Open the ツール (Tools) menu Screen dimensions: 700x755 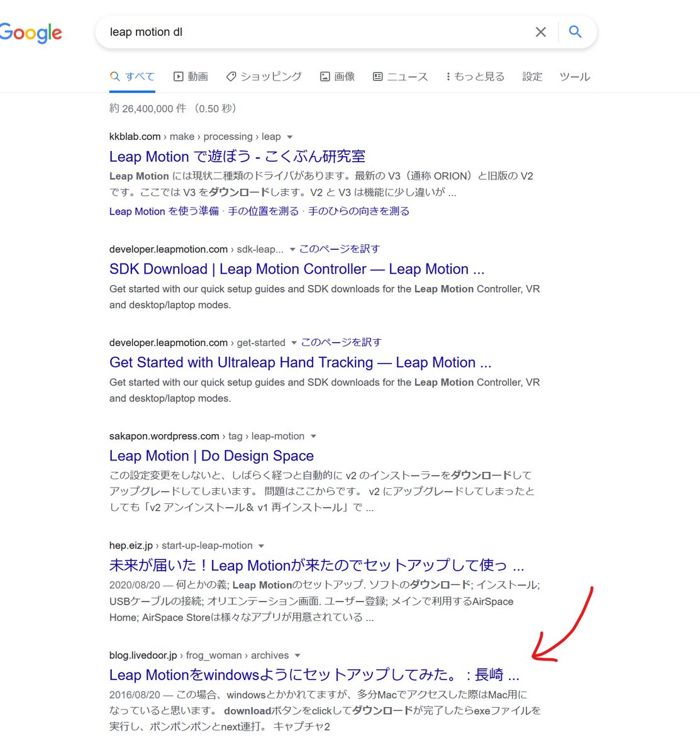(x=574, y=76)
